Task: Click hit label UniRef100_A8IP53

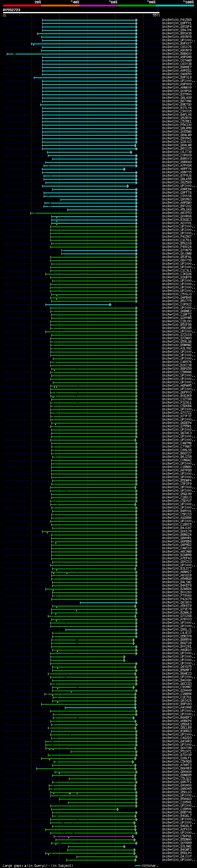Action: click(177, 213)
